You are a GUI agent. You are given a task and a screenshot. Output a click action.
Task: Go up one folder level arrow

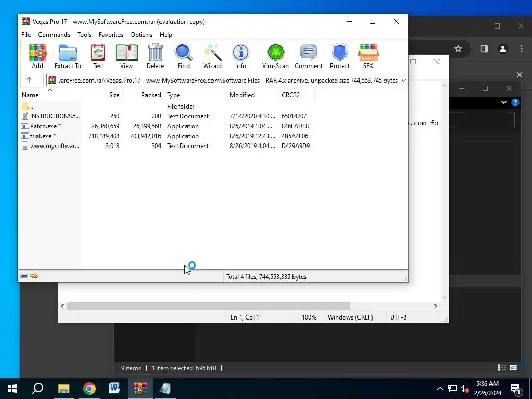point(29,80)
